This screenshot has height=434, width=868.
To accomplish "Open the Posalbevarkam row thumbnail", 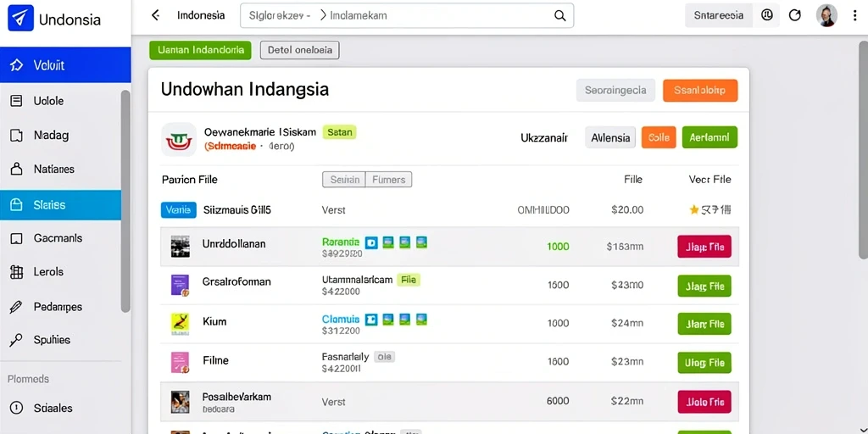I will [x=181, y=401].
